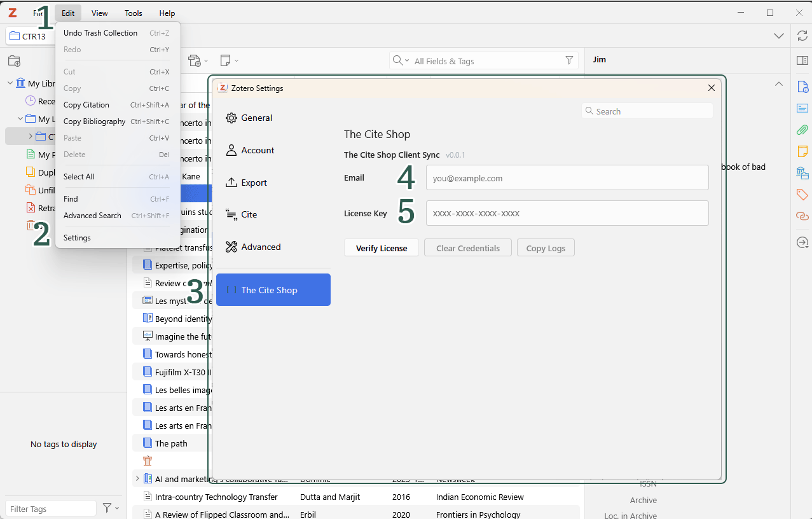Open the tab list dropdown chevron

click(778, 36)
